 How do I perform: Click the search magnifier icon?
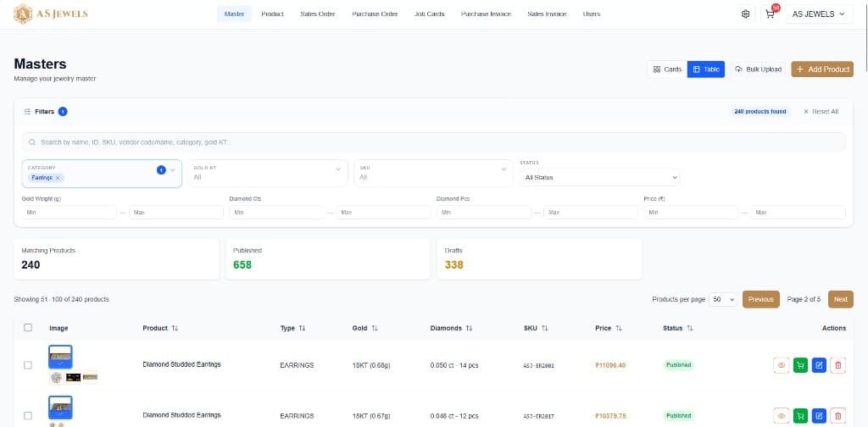[33, 142]
